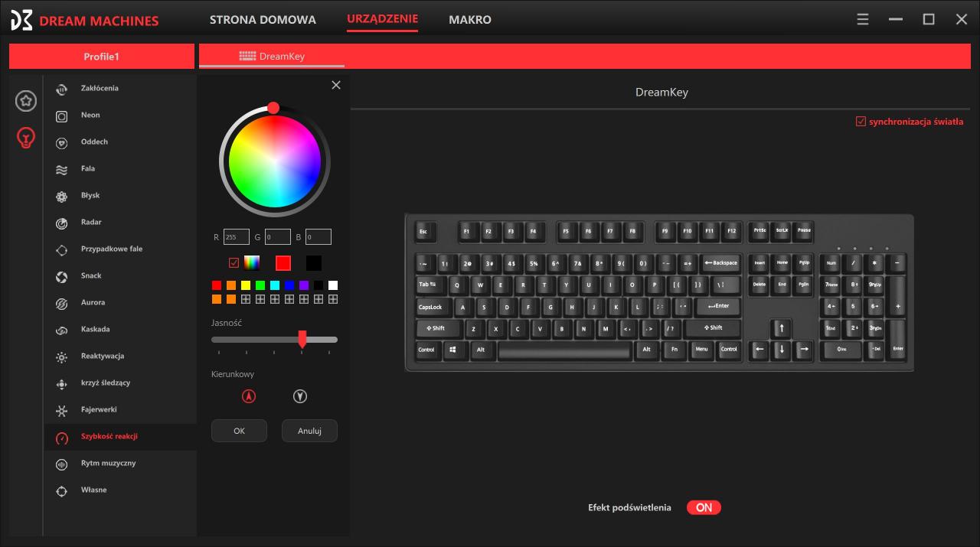980x547 pixels.
Task: Select the rainbow gradient swatch
Action: pos(252,263)
